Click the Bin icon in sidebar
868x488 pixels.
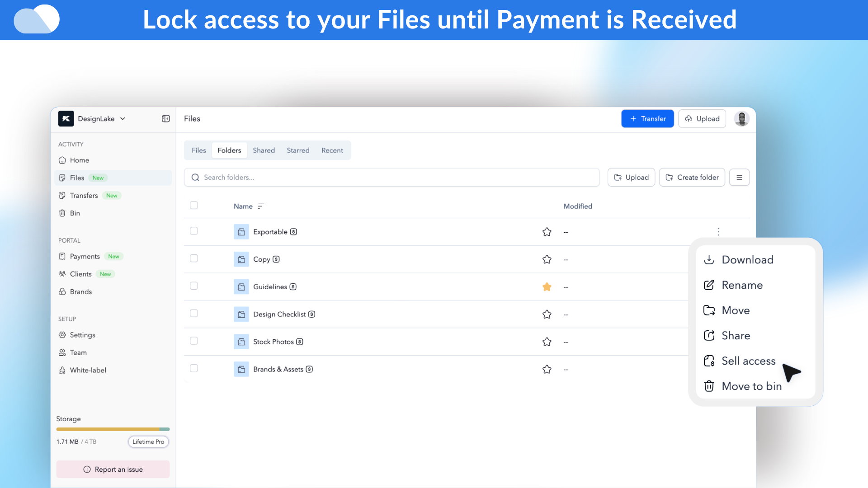62,213
